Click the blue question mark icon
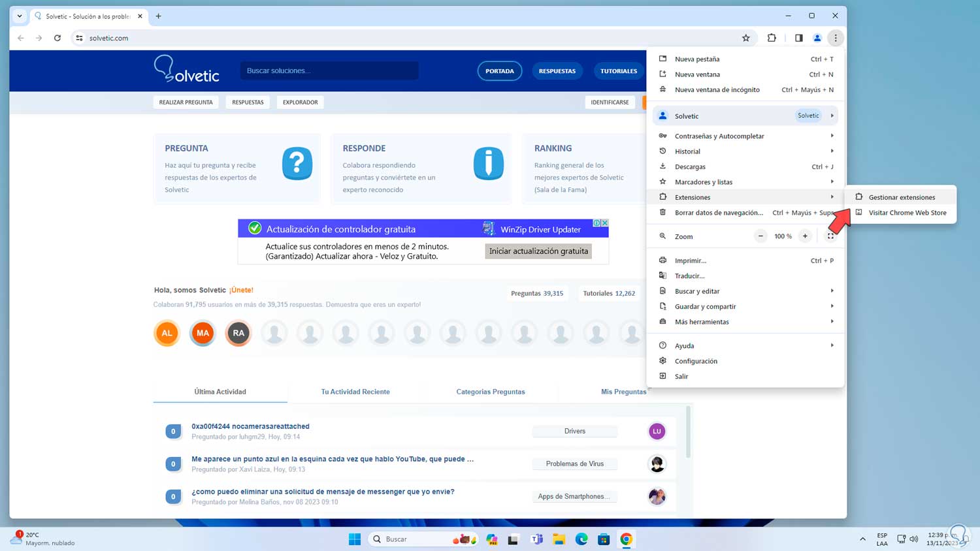Viewport: 980px width, 551px height. [297, 163]
